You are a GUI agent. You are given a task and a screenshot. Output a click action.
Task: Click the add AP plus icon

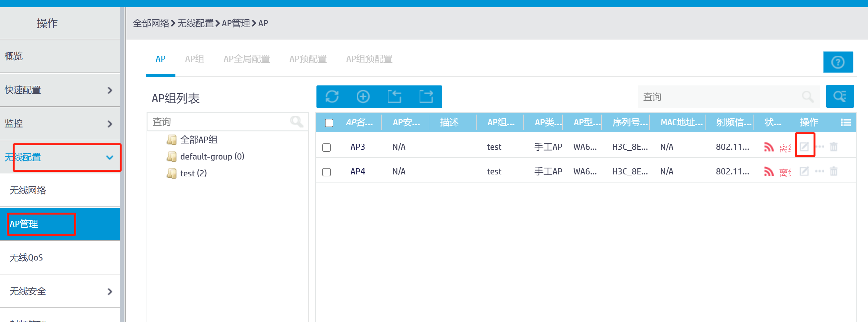(x=363, y=97)
